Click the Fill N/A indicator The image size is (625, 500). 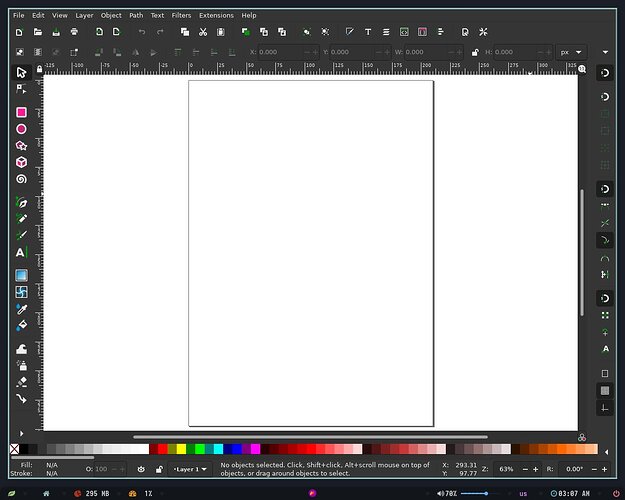pyautogui.click(x=51, y=465)
